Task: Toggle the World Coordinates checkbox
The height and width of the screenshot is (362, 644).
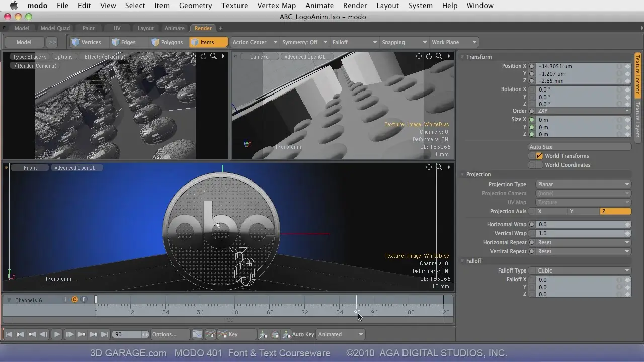Action: tap(539, 165)
